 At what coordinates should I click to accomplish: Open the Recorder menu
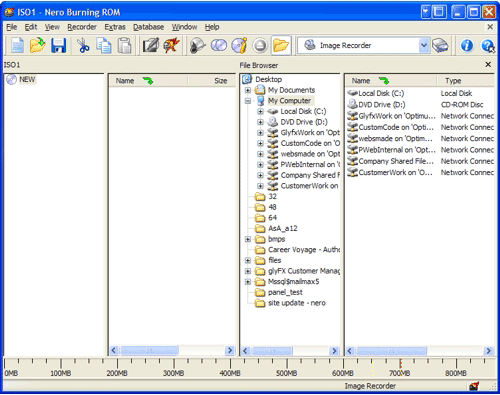[82, 27]
